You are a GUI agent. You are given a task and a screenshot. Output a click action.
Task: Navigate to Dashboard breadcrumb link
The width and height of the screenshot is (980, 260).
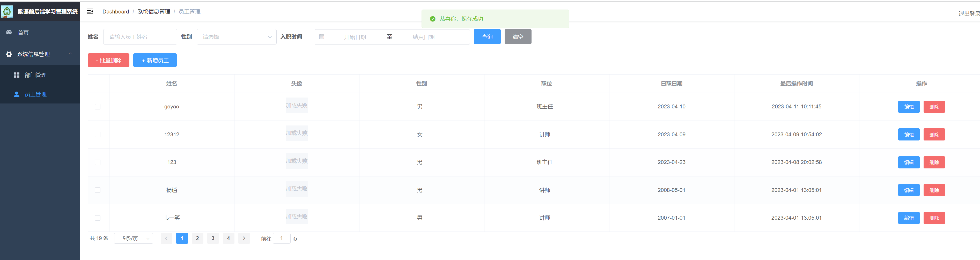(115, 11)
